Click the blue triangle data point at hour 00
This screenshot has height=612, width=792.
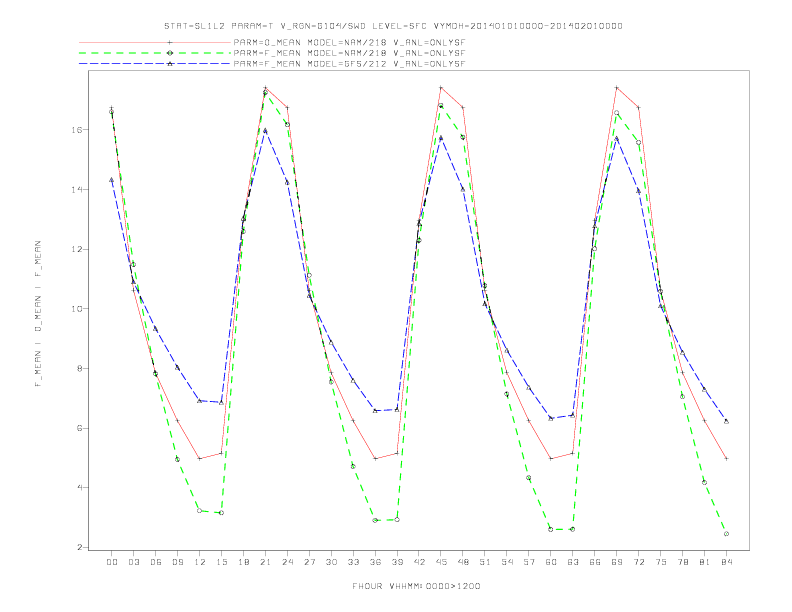tap(112, 180)
